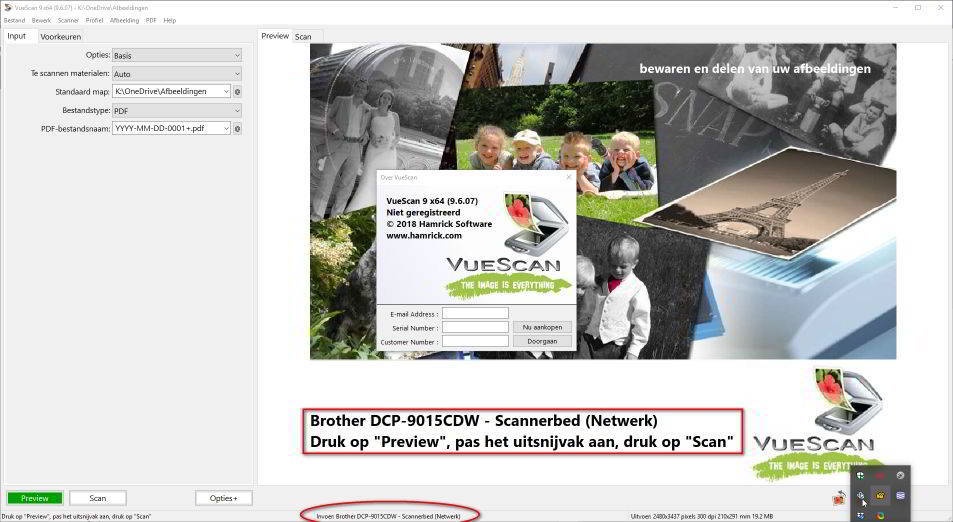Switch to the Input tab
The width and height of the screenshot is (953, 522).
coord(16,36)
